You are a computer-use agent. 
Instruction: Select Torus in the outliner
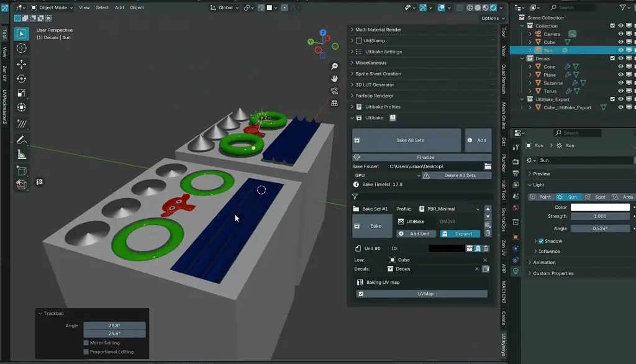(x=550, y=91)
